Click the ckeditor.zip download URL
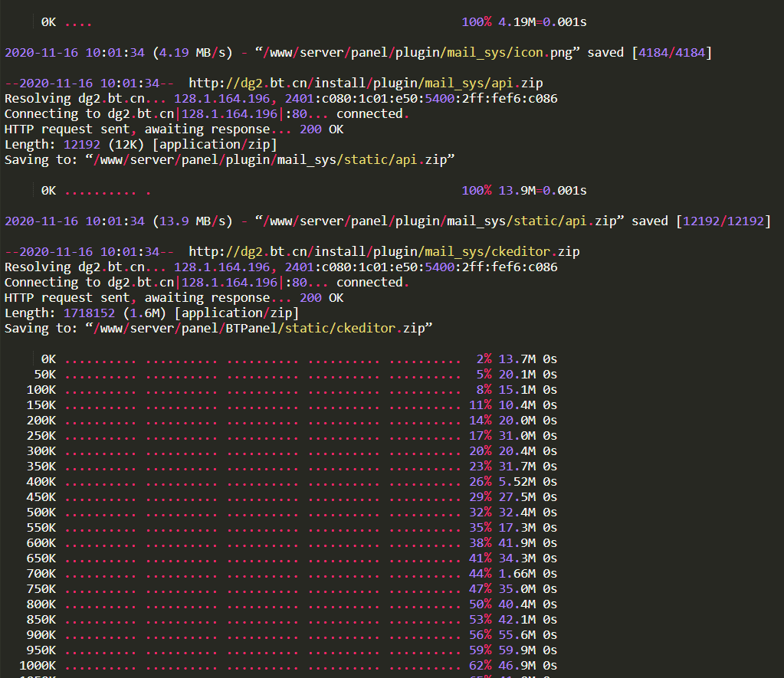This screenshot has width=784, height=678. pyautogui.click(x=384, y=252)
